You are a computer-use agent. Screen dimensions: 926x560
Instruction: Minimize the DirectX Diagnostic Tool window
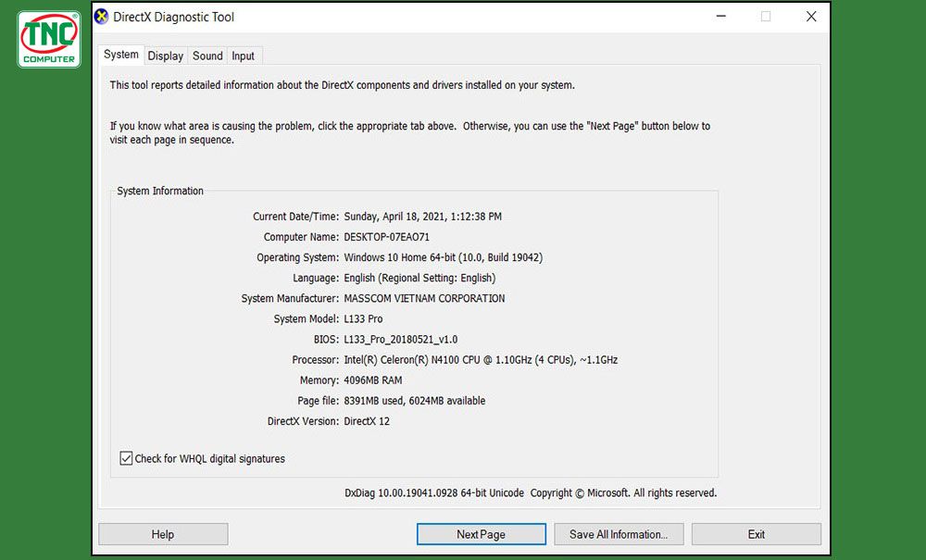click(721, 17)
